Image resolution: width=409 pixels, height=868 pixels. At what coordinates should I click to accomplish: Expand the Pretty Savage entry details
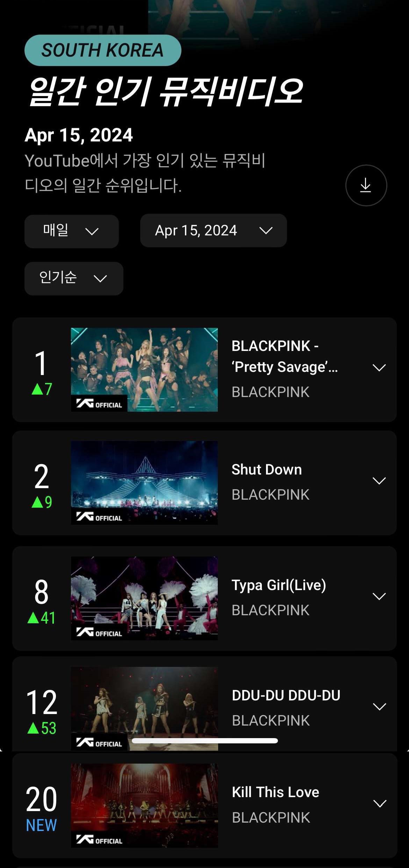click(379, 368)
